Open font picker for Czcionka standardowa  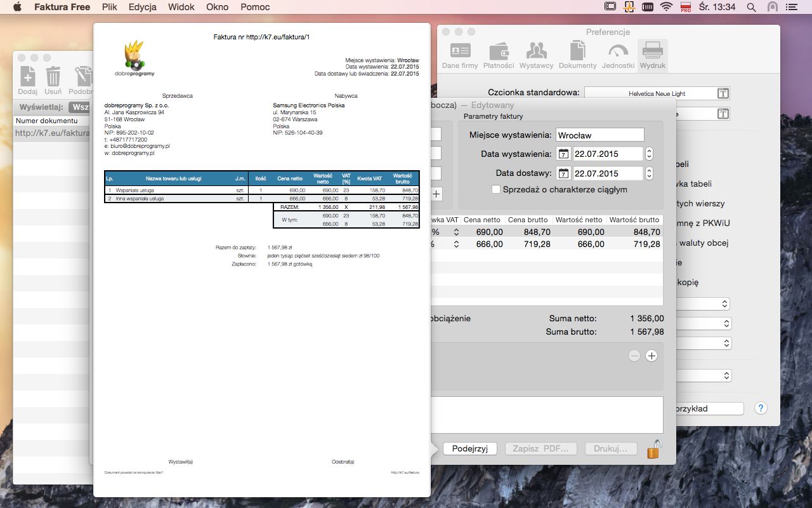click(x=723, y=93)
